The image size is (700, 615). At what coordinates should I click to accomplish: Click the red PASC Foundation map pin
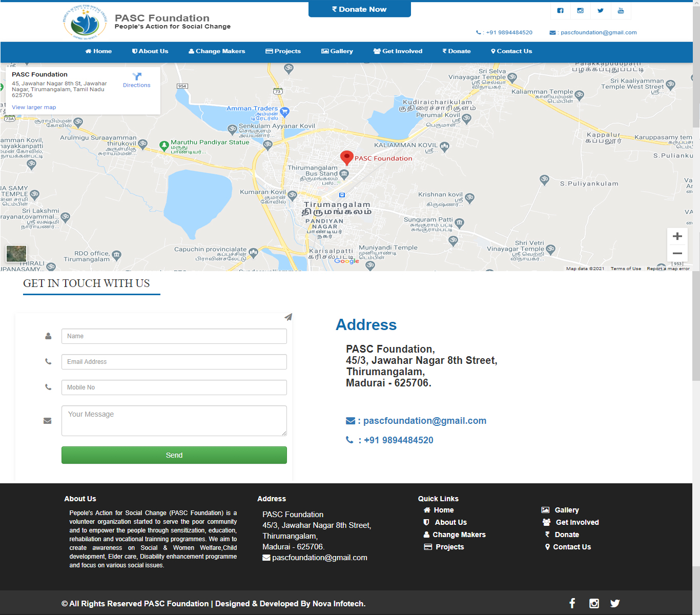tap(347, 157)
